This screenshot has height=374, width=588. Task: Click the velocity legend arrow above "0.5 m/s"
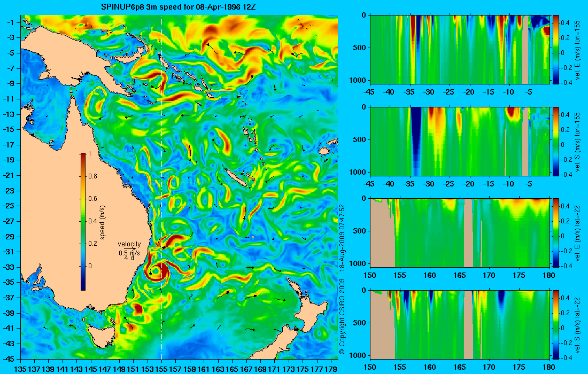129,249
